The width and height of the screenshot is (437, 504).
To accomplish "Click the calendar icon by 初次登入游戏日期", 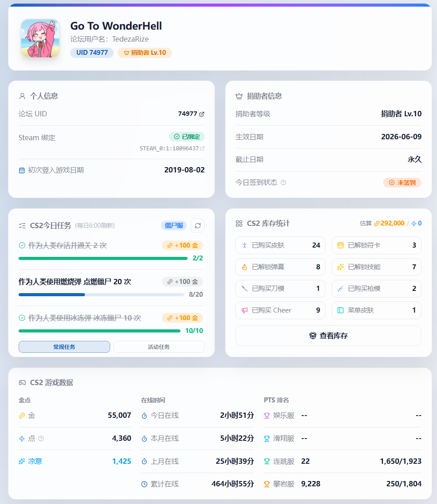I will (22, 170).
